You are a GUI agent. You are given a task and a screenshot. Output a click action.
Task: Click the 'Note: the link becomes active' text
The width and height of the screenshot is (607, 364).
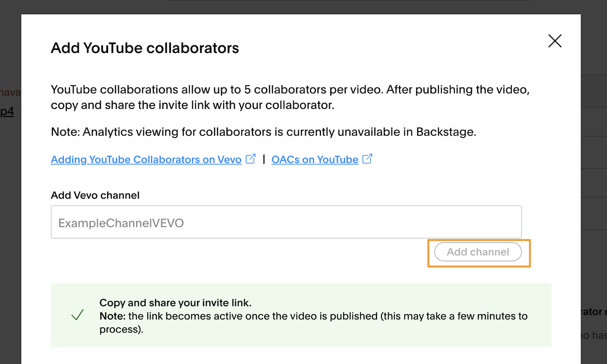(314, 322)
